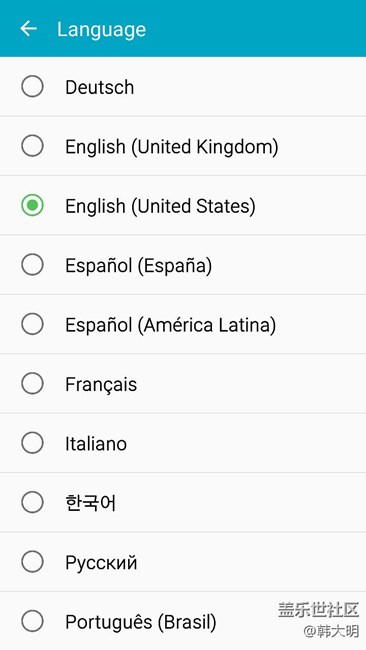Select the Русский radio button
This screenshot has width=366, height=650.
pyautogui.click(x=32, y=562)
